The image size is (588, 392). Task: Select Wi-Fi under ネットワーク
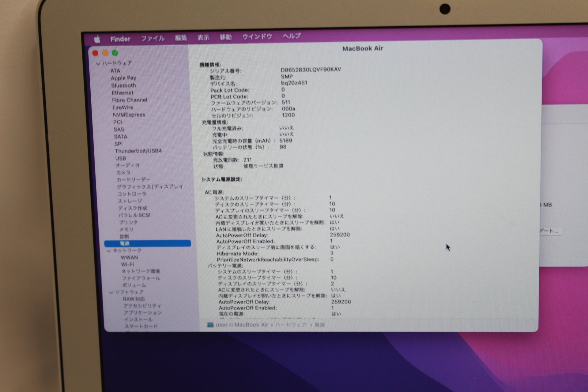pyautogui.click(x=127, y=264)
